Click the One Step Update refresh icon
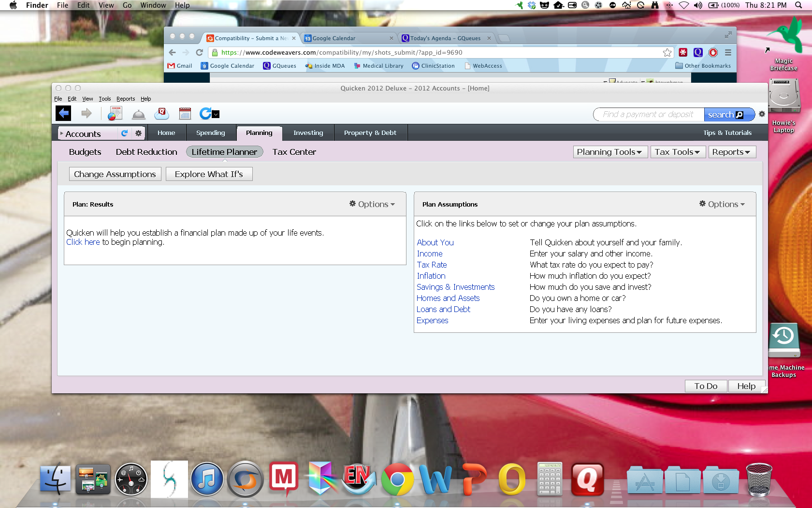This screenshot has width=812, height=508. (205, 113)
